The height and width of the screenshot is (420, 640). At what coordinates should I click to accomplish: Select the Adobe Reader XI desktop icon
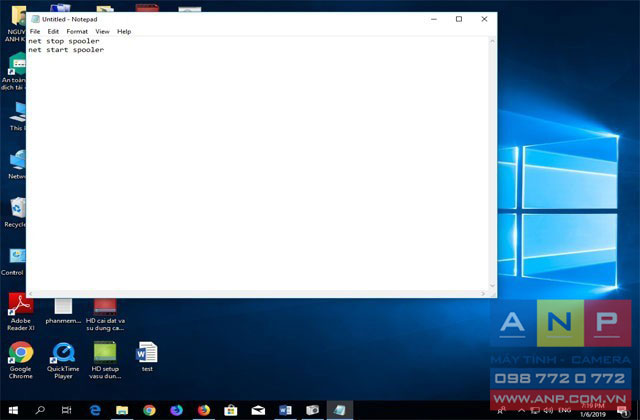point(21,312)
